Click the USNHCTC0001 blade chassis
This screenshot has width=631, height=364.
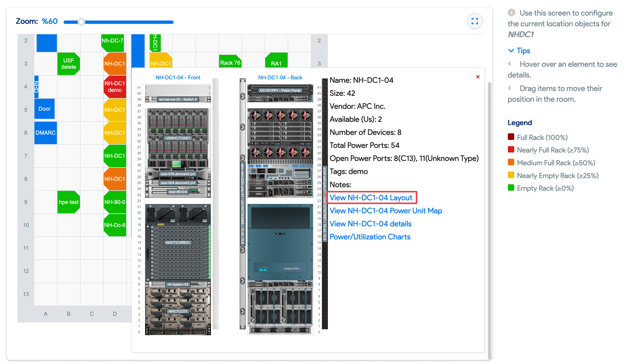(x=178, y=138)
